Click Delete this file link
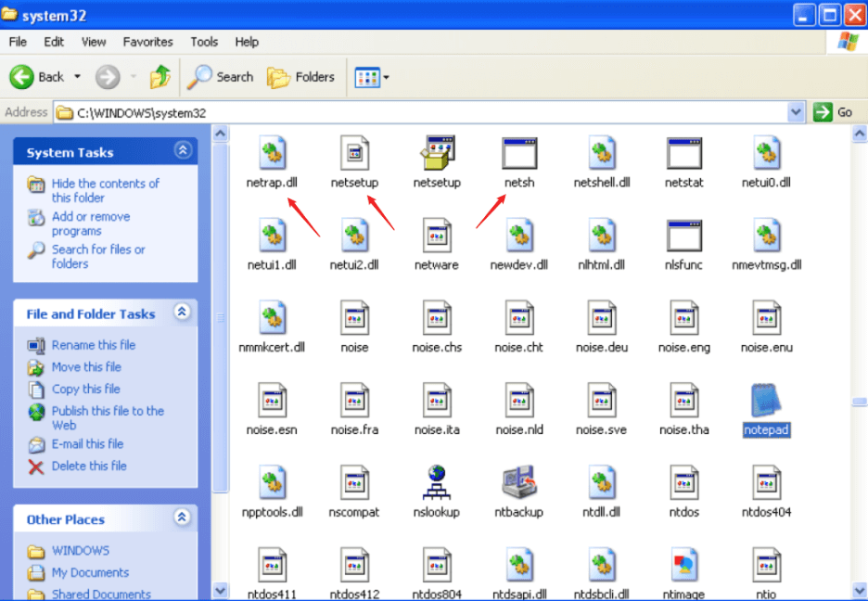 (x=89, y=466)
